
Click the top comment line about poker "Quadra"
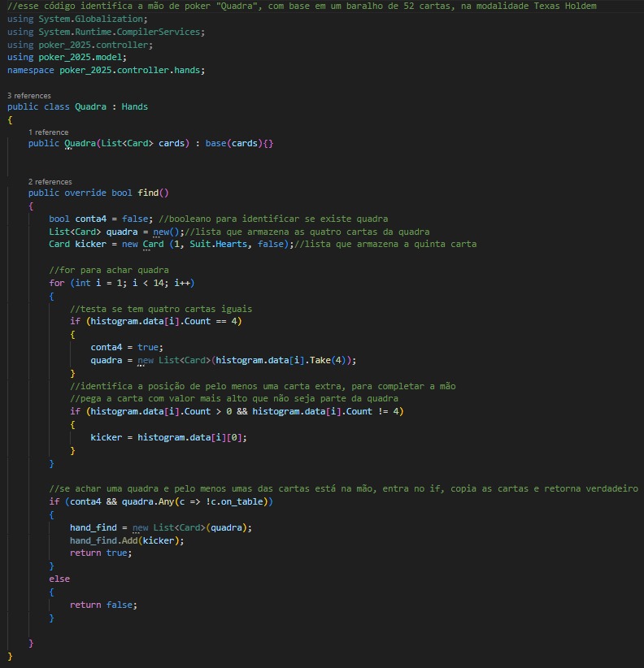coord(302,6)
